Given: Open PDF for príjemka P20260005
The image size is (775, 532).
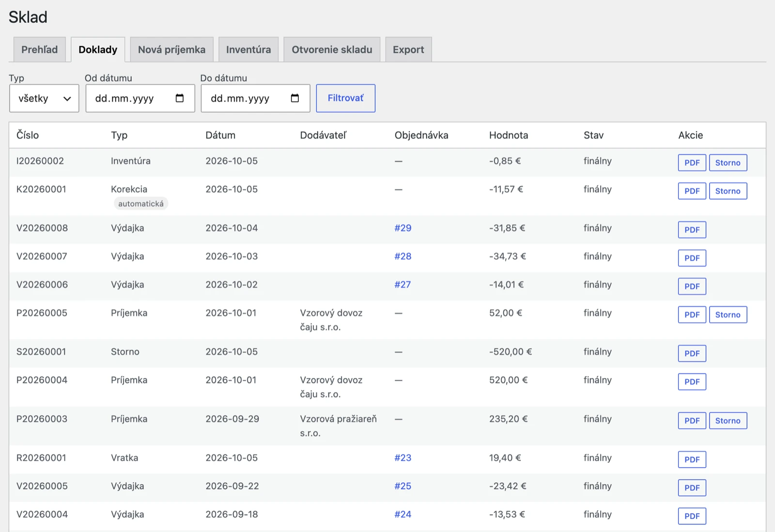Looking at the screenshot, I should (692, 314).
